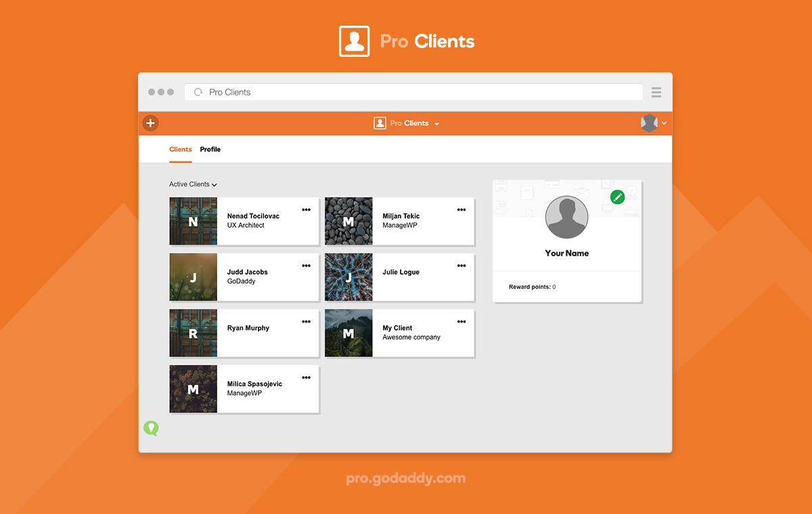Screen dimensions: 812x514
Task: Open three-dot menu for Milica Spasojevic
Action: pyautogui.click(x=306, y=377)
